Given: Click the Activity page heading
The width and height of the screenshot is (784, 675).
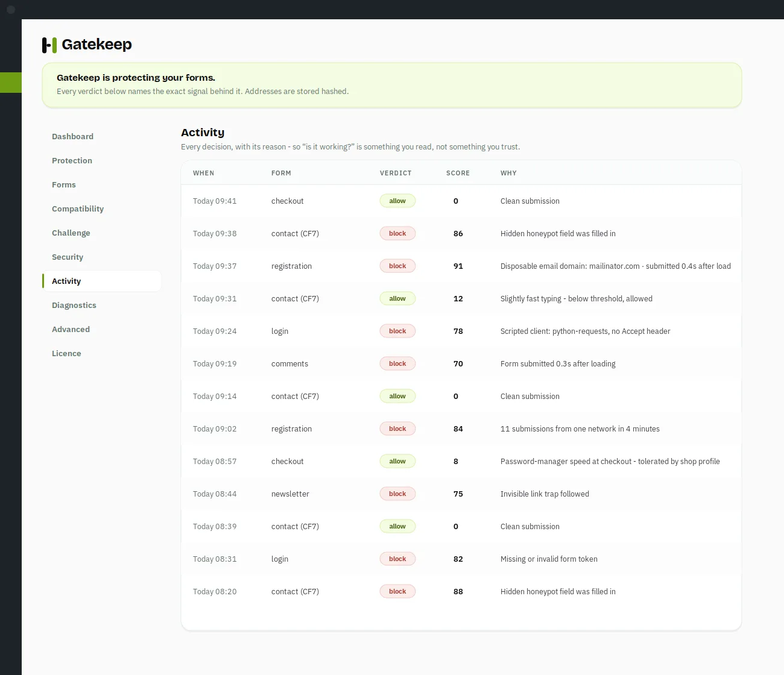Looking at the screenshot, I should coord(203,133).
